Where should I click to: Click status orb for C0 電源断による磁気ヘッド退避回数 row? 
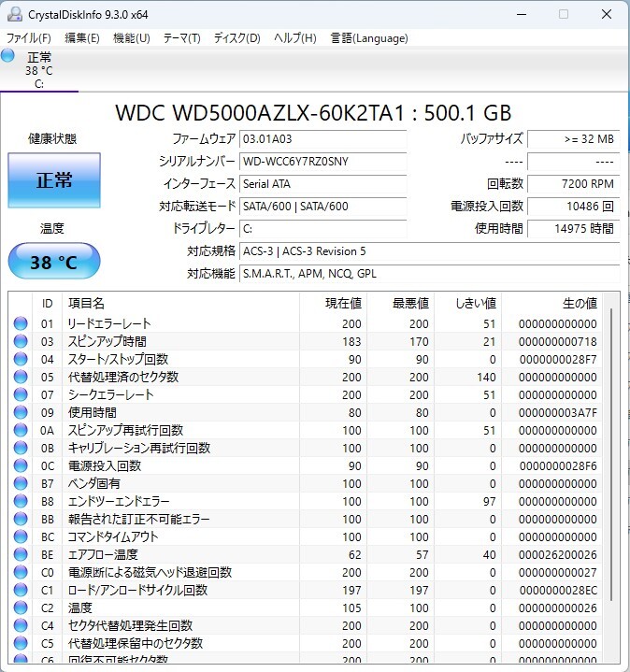[21, 573]
